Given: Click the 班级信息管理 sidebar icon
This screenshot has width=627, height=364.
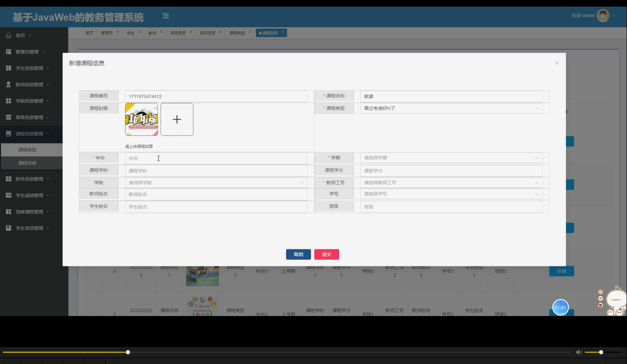Looking at the screenshot, I should click(9, 117).
